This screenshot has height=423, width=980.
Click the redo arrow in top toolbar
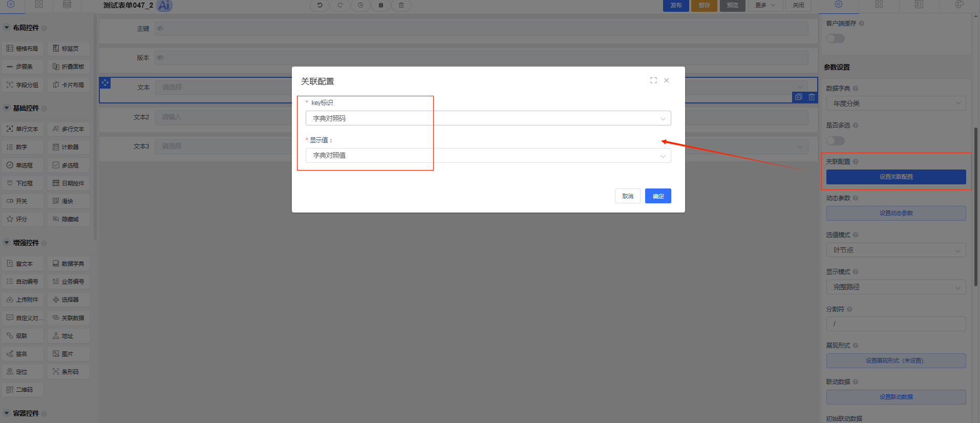[340, 5]
